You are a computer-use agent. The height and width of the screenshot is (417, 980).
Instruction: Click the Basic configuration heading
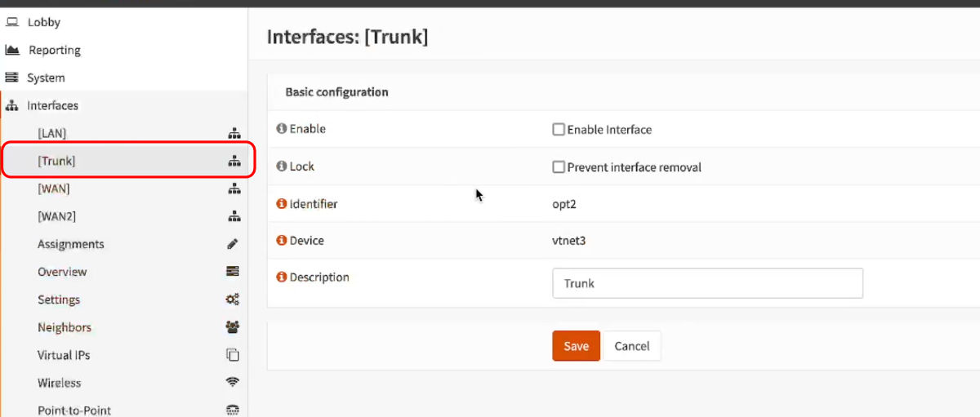tap(336, 92)
